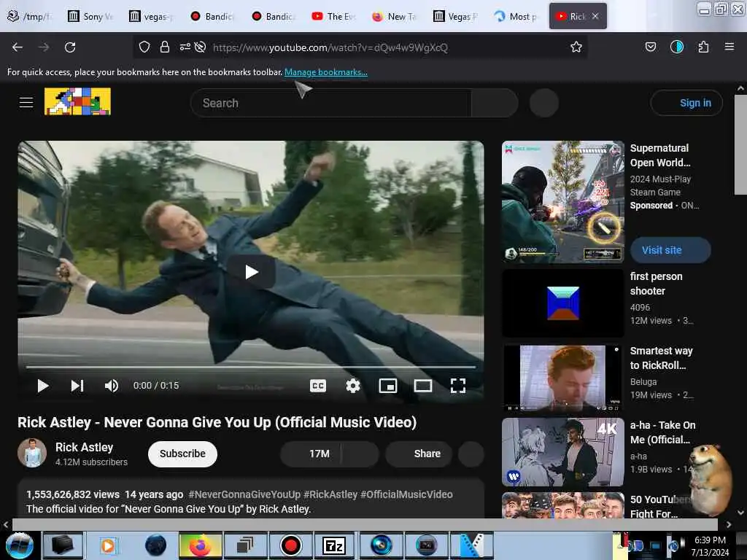Subscribe to Rick Astley channel

click(182, 454)
